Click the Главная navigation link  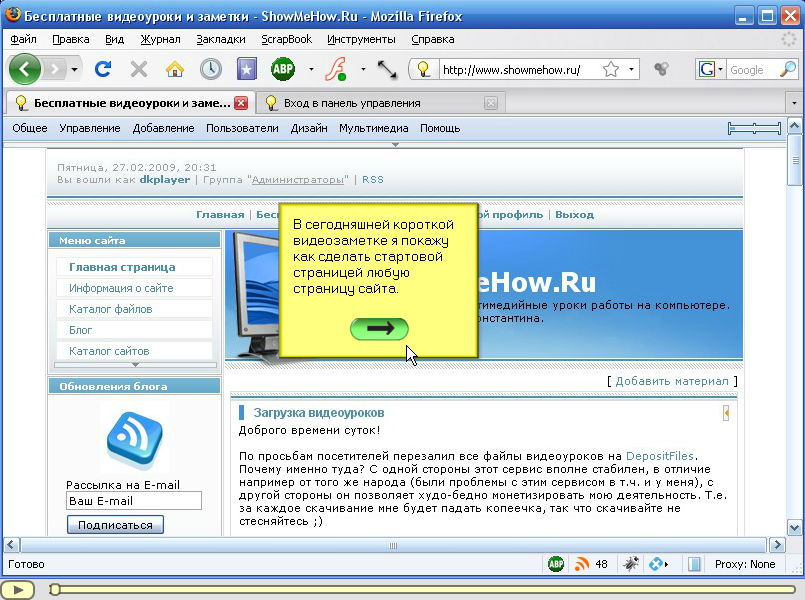pyautogui.click(x=220, y=215)
